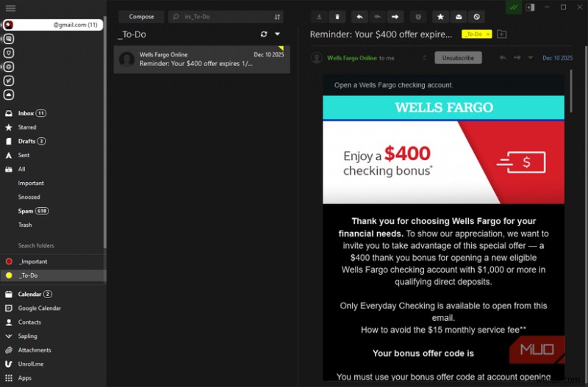Image resolution: width=588 pixels, height=387 pixels.
Task: Click small reply arrow beside date
Action: click(503, 58)
